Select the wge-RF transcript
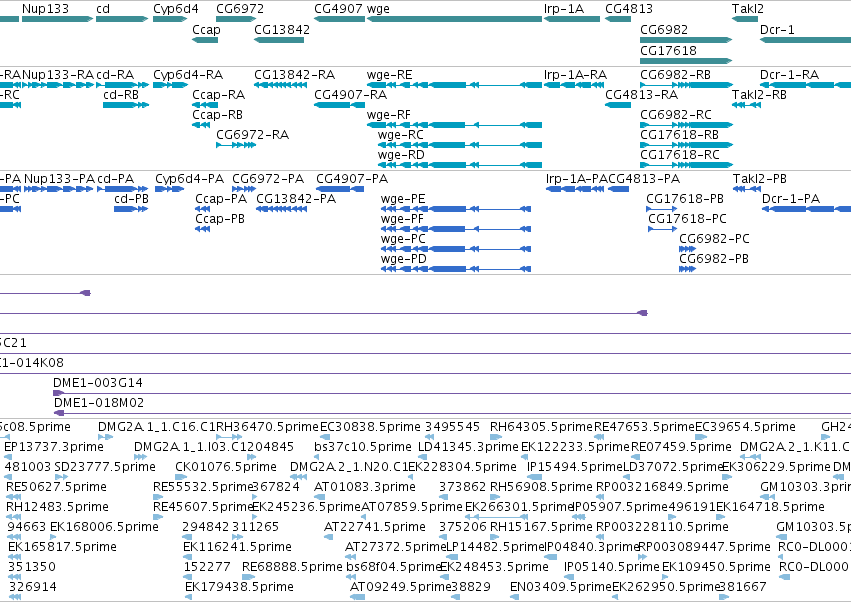Screen dimensions: 851x602 point(454,125)
